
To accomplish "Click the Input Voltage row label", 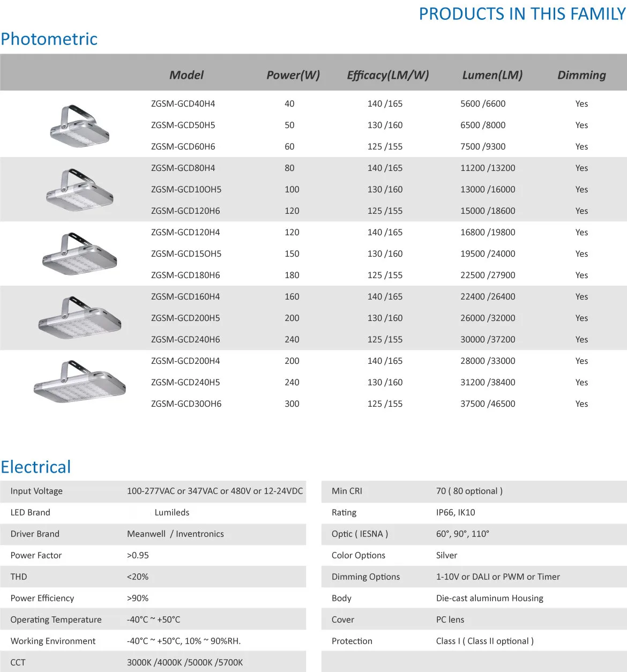I will tap(36, 491).
